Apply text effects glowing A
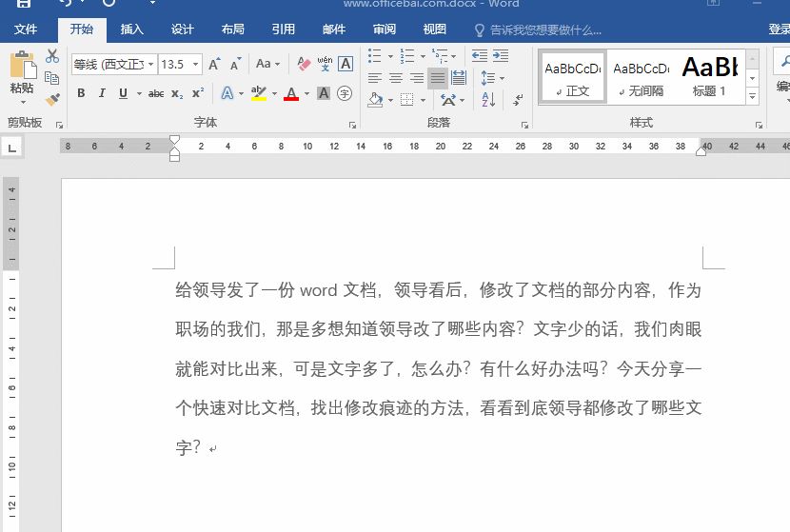Viewport: 790px width, 532px height. (227, 93)
